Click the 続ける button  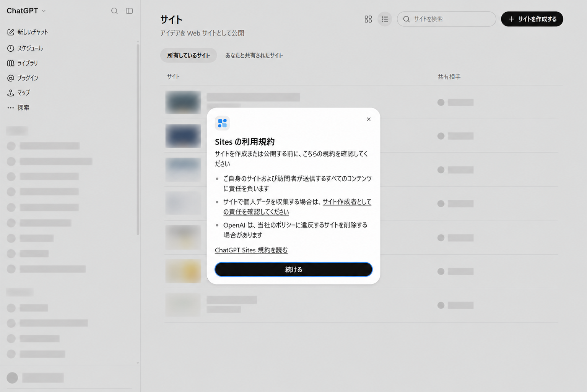point(294,270)
